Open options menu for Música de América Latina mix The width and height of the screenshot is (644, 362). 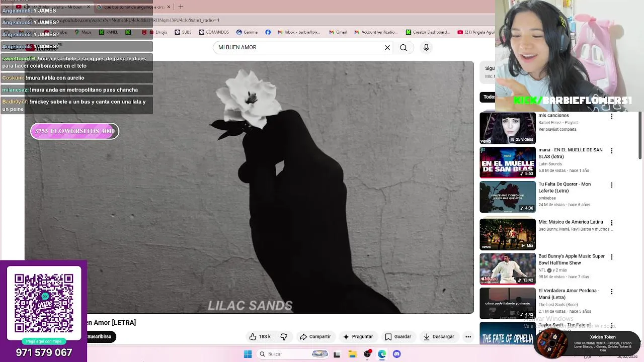pos(612,223)
